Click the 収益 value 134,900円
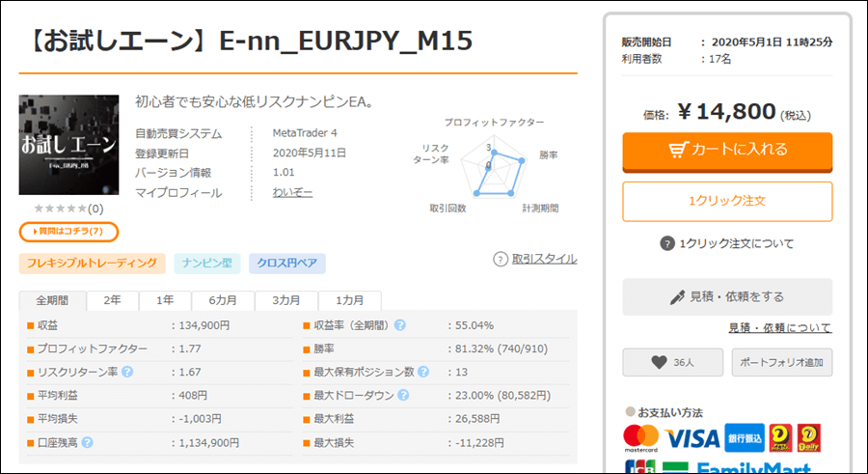 [204, 325]
